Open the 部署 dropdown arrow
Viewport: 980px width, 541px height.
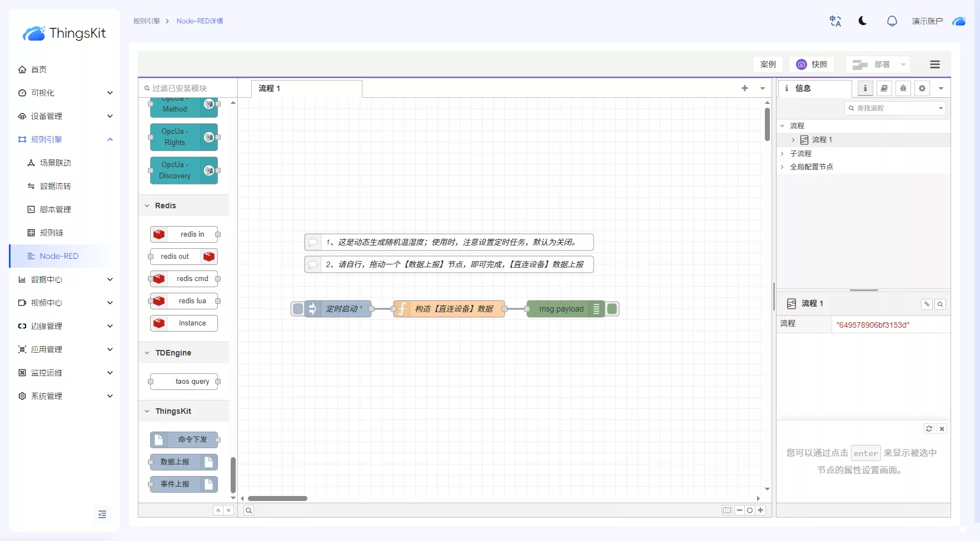(x=903, y=64)
